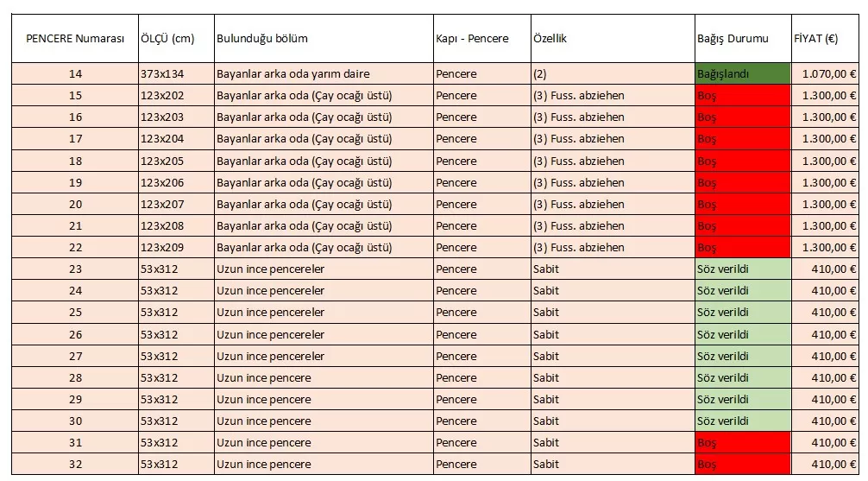
Task: Select the 123x205 measurement cell
Action: [175, 161]
